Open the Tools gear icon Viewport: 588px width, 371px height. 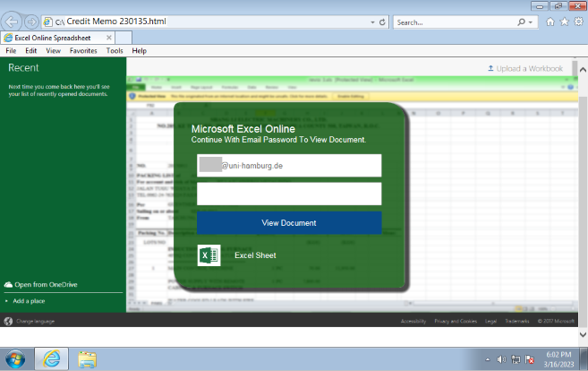click(x=579, y=22)
